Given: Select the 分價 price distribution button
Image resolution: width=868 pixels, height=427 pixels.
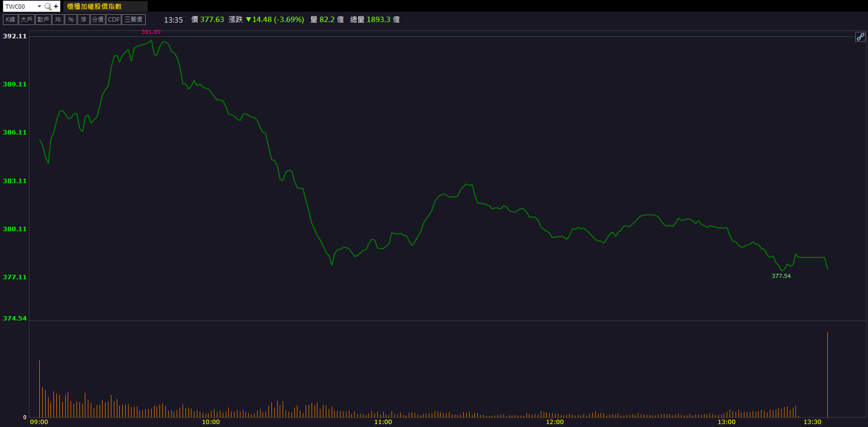Looking at the screenshot, I should 98,20.
